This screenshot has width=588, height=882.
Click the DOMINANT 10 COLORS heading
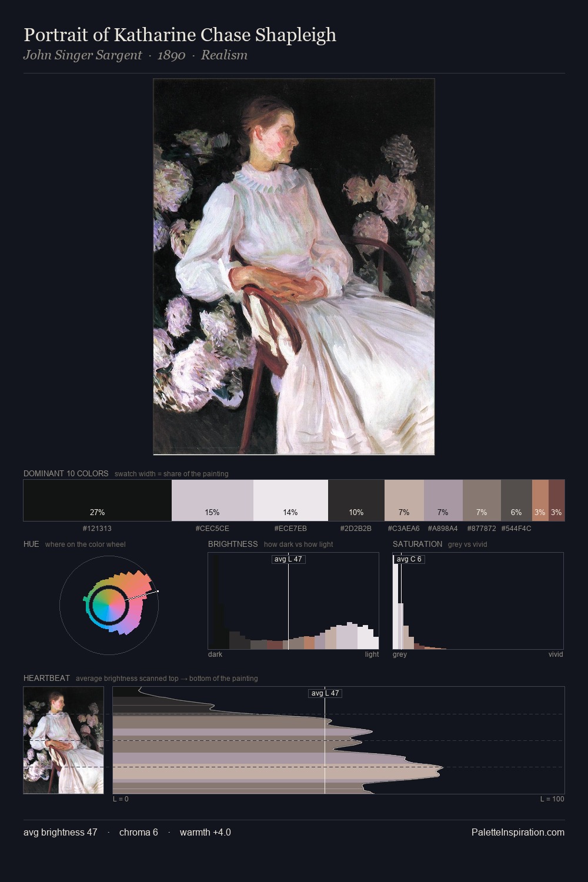[66, 473]
